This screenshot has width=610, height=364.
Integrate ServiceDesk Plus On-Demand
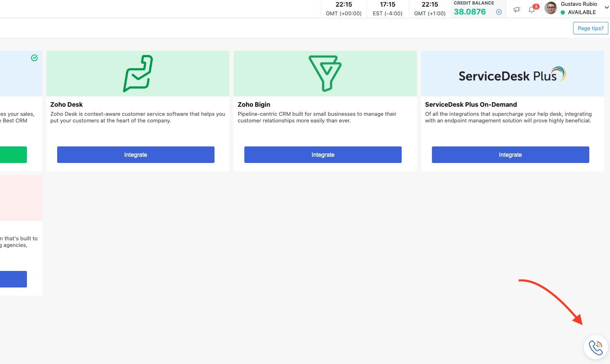(511, 155)
